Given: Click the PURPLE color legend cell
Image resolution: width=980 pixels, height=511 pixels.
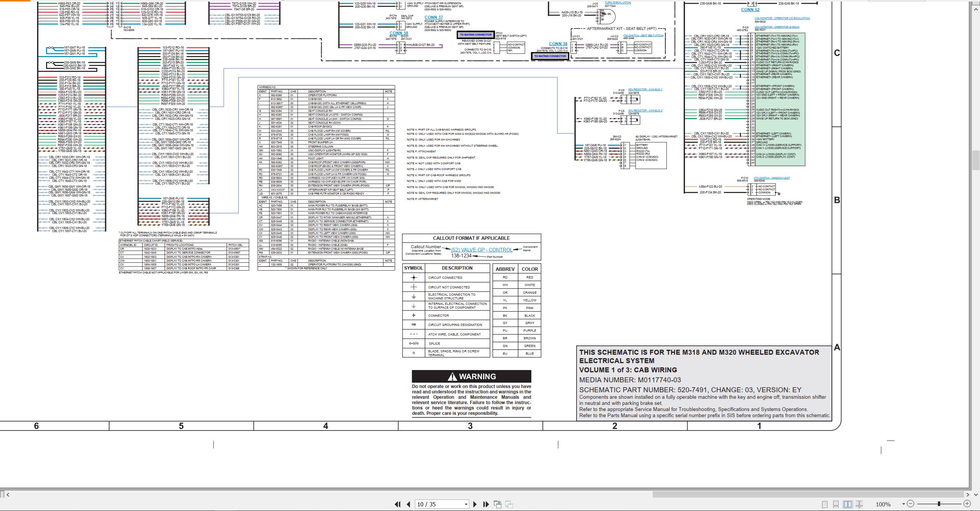Looking at the screenshot, I should 529,330.
